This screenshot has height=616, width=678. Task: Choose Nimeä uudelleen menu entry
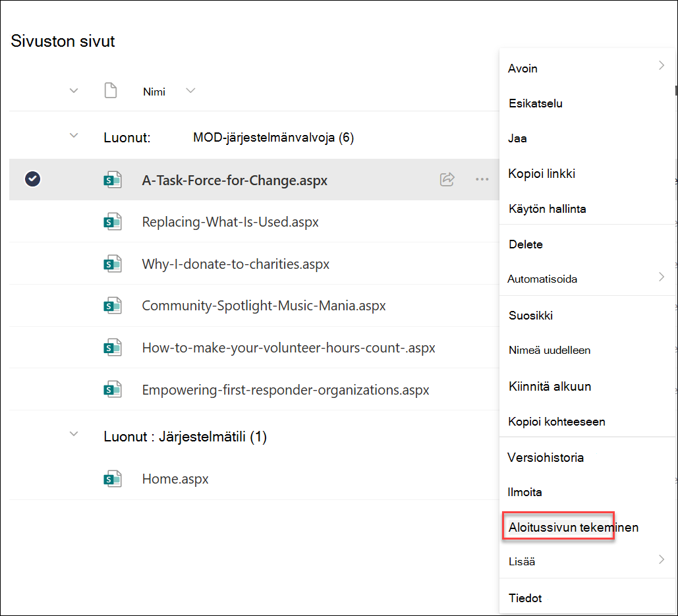point(549,350)
